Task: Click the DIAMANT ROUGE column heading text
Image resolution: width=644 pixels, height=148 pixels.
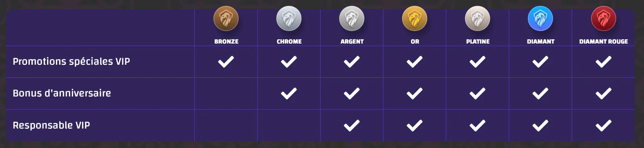Action: [603, 41]
